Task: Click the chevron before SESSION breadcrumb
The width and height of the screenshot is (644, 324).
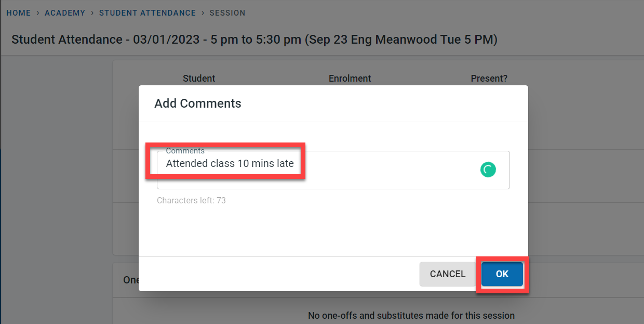Action: pos(203,13)
